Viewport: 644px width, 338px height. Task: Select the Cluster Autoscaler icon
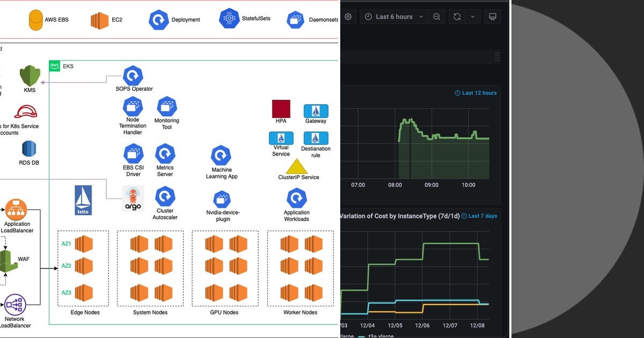coord(165,196)
